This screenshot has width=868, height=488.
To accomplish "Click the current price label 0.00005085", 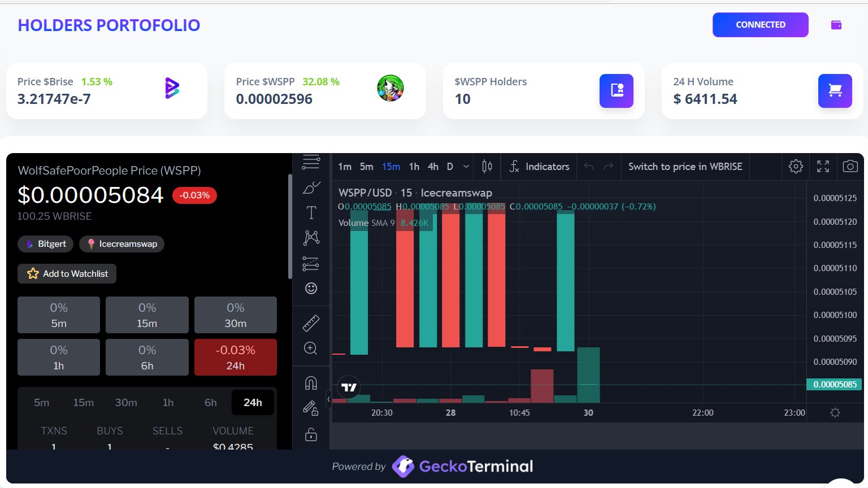I will 835,385.
